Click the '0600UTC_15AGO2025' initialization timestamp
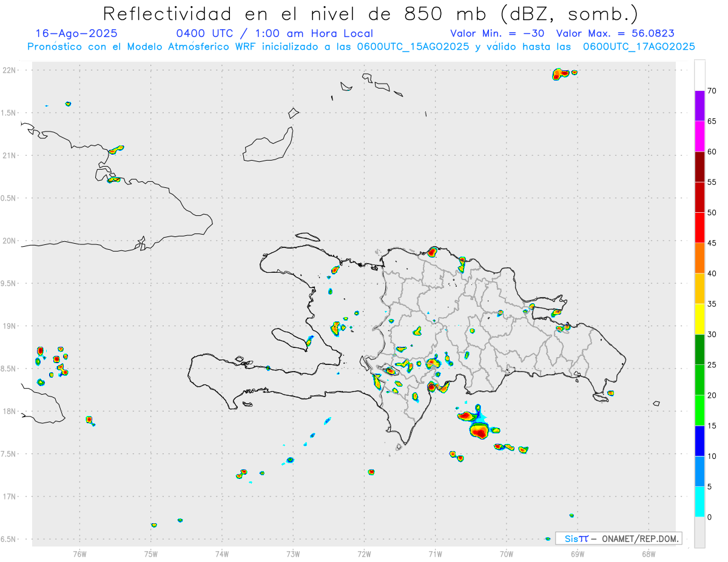728x562 pixels. click(413, 47)
